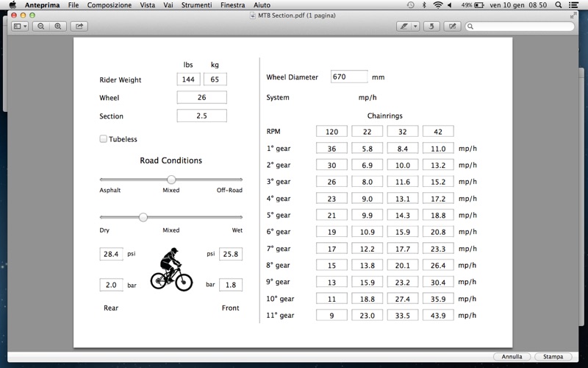
Task: Click the fullscreen arrows in title bar
Action: pyautogui.click(x=573, y=15)
